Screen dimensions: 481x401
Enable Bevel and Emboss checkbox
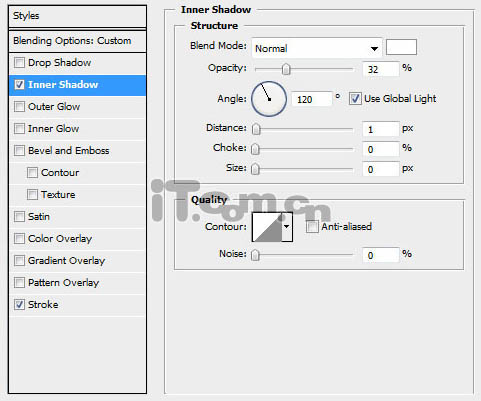click(19, 150)
